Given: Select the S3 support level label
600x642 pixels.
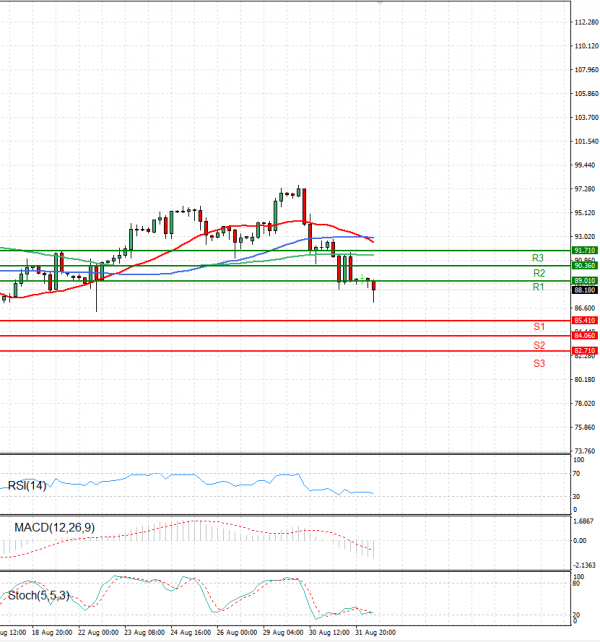Looking at the screenshot, I should pos(538,363).
